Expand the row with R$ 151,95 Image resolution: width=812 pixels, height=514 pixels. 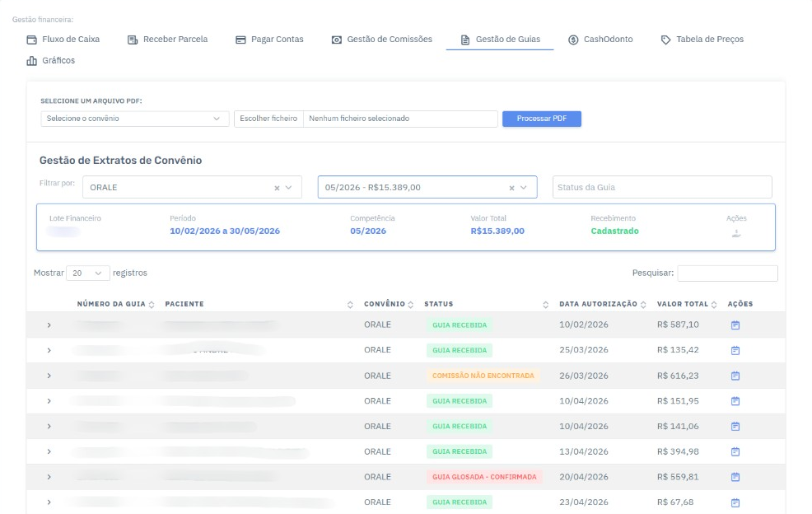point(49,401)
